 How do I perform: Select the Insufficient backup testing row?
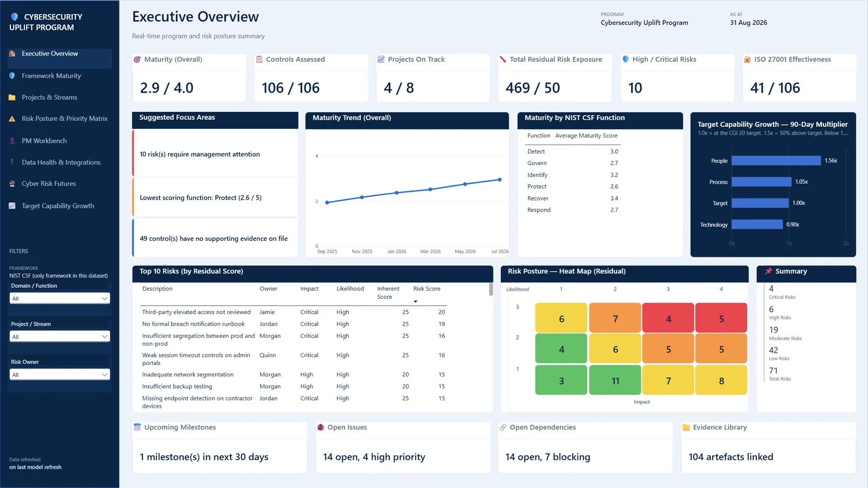(293, 387)
